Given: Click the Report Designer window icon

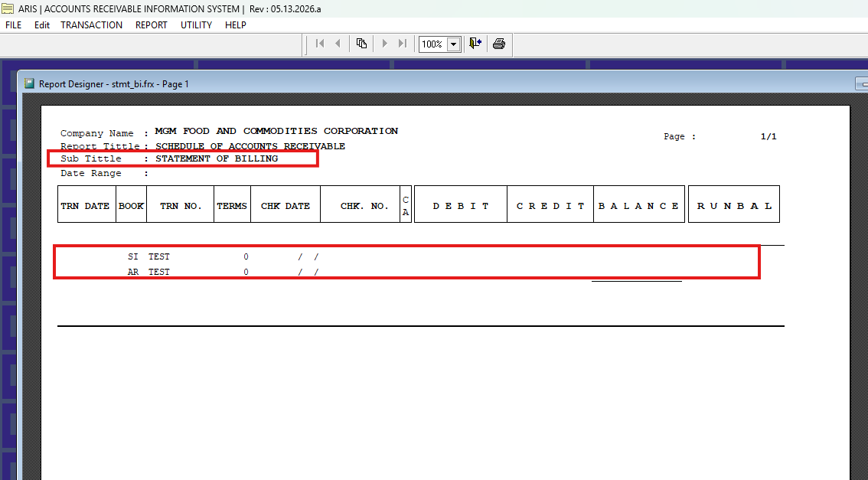Looking at the screenshot, I should (x=30, y=84).
